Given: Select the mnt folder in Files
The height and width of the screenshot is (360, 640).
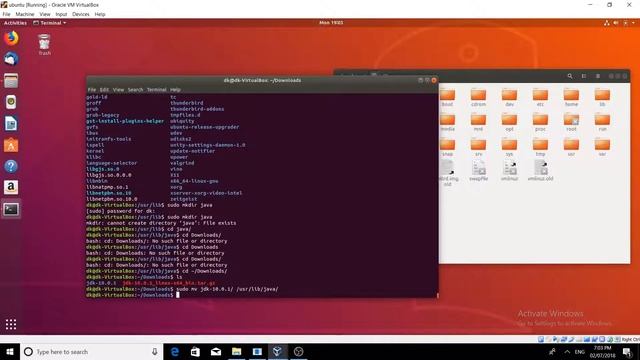Looking at the screenshot, I should point(478,122).
